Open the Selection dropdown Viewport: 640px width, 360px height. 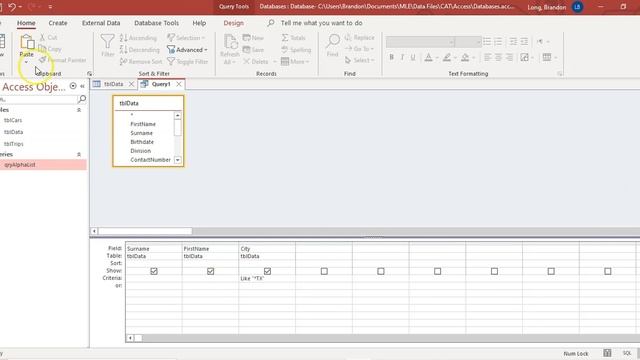(186, 38)
